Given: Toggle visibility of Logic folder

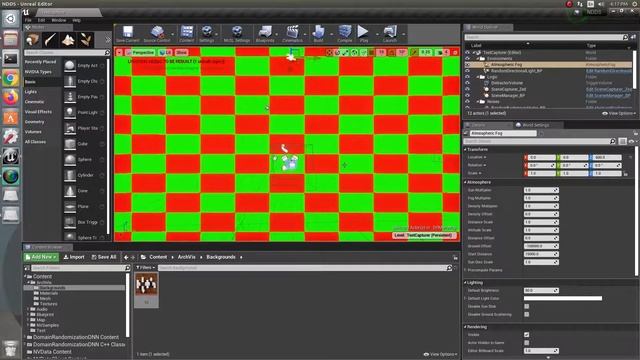Looking at the screenshot, I should pos(467,77).
